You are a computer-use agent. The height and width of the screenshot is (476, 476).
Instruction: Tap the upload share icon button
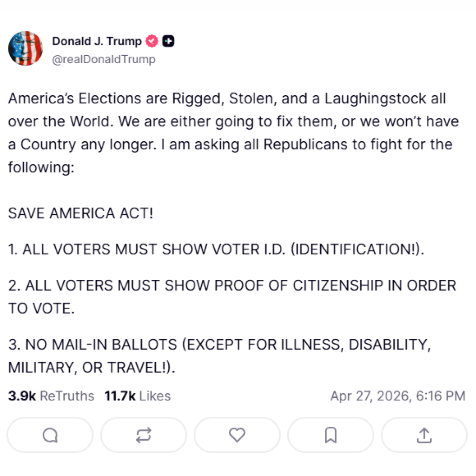423,435
